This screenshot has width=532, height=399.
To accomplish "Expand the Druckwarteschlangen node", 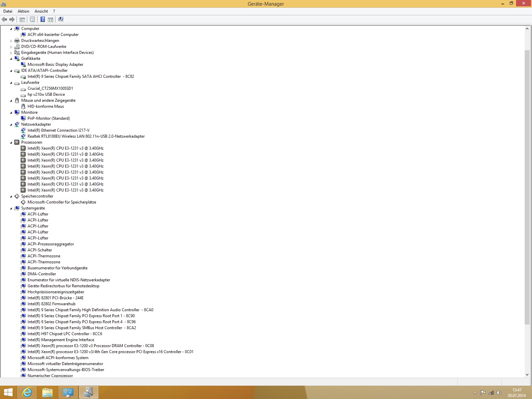I will (x=11, y=41).
